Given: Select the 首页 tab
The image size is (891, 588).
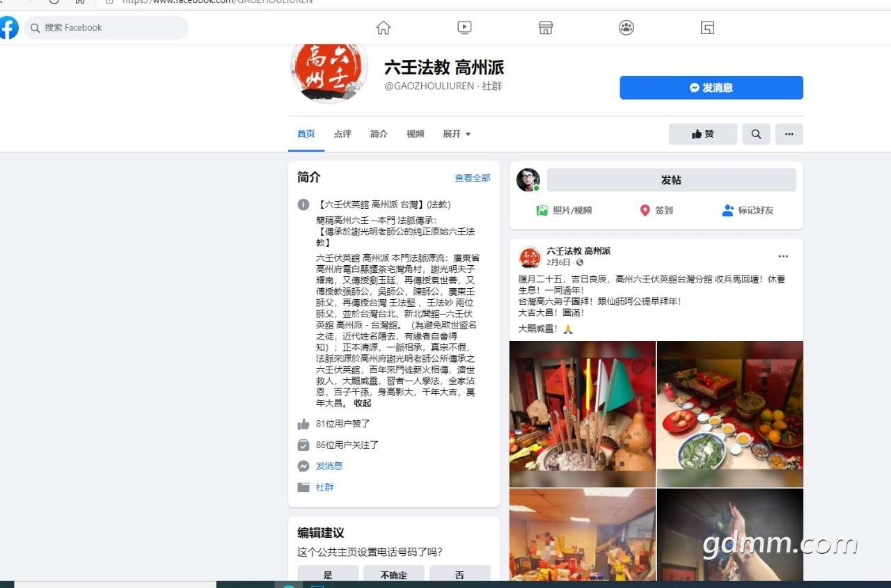Looking at the screenshot, I should 306,134.
